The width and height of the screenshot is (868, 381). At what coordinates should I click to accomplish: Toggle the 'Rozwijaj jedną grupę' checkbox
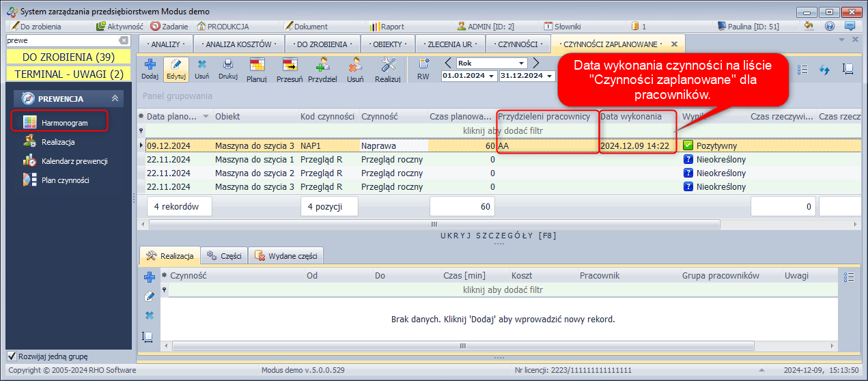click(12, 356)
